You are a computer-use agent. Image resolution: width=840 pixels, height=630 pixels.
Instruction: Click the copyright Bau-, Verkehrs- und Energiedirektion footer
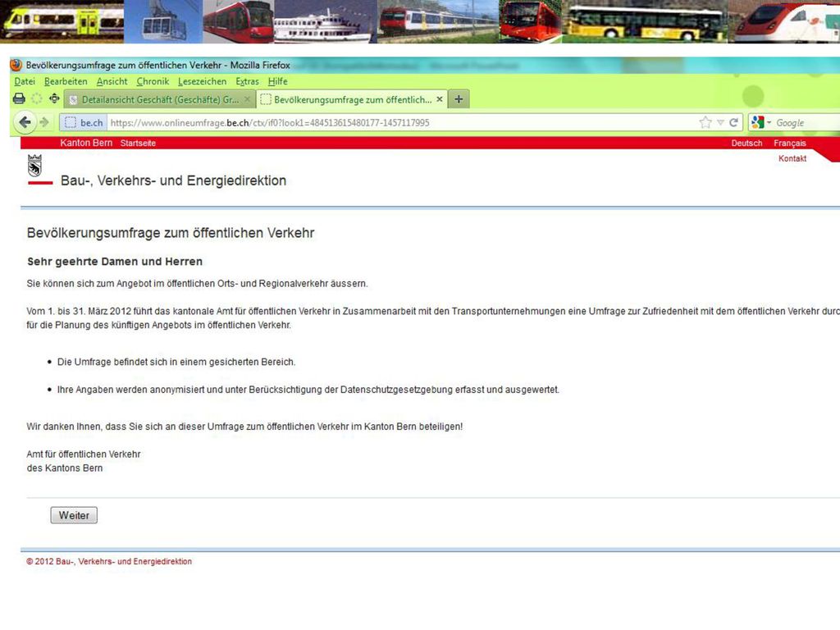coord(109,561)
